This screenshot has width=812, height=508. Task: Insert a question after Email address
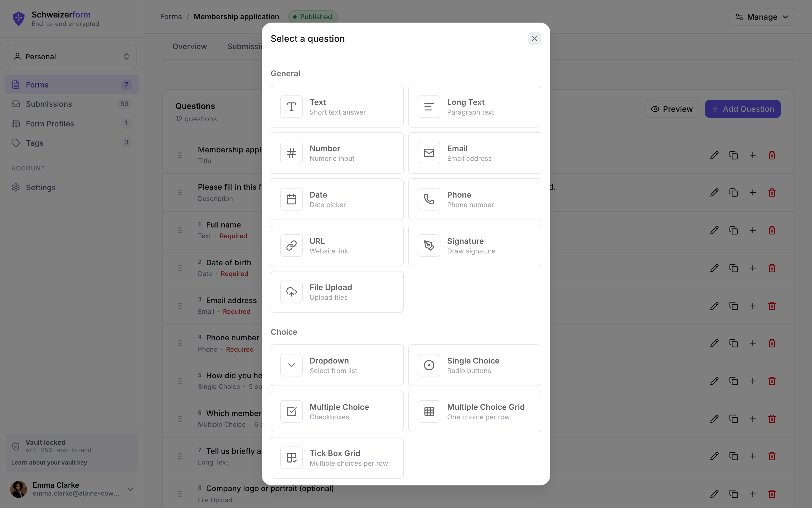tap(753, 306)
